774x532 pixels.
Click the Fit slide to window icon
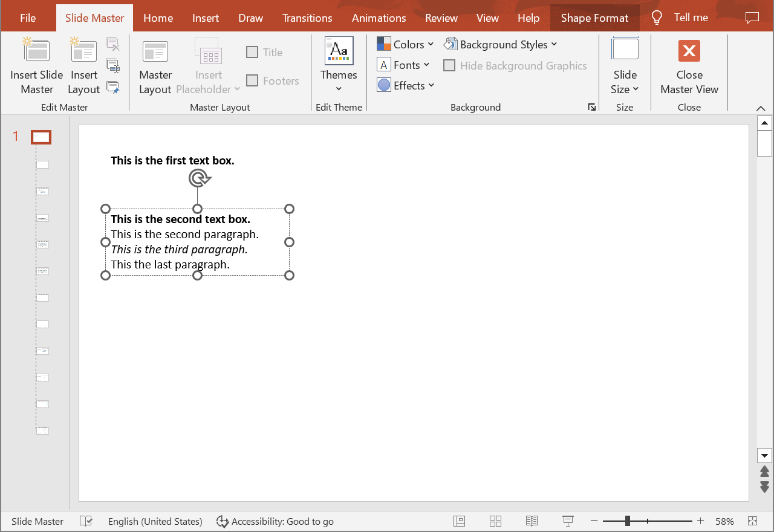pyautogui.click(x=753, y=521)
